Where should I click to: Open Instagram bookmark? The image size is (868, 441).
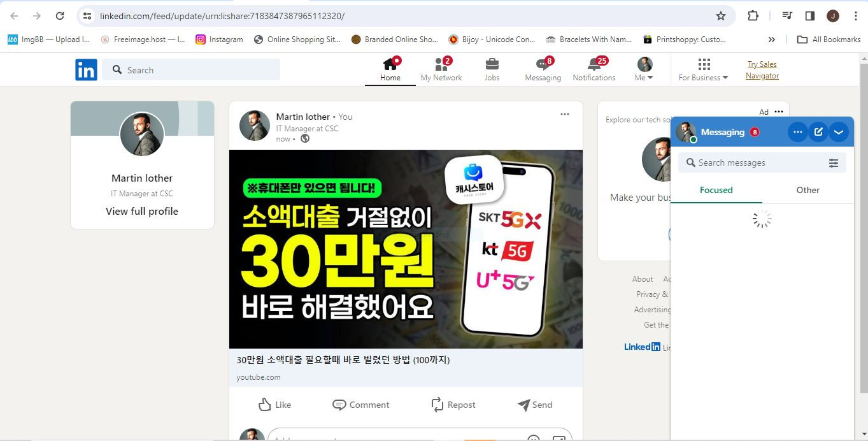click(x=219, y=40)
